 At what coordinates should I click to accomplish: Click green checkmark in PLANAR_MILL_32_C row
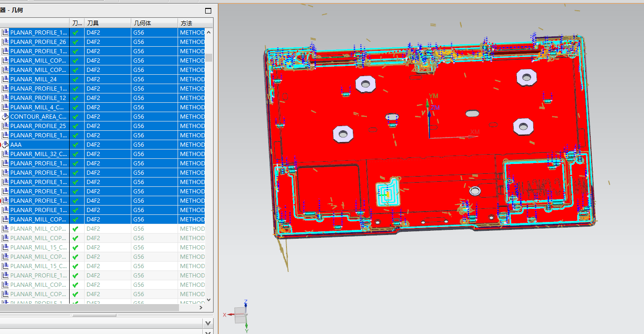point(75,154)
